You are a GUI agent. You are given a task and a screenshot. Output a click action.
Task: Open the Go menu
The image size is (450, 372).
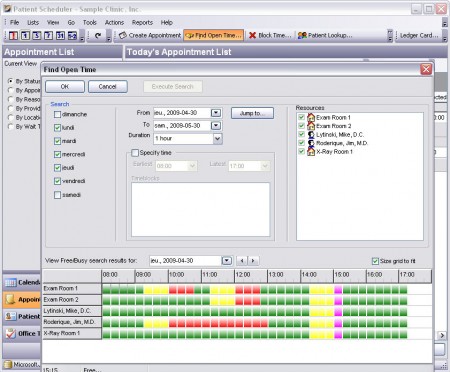coord(71,23)
